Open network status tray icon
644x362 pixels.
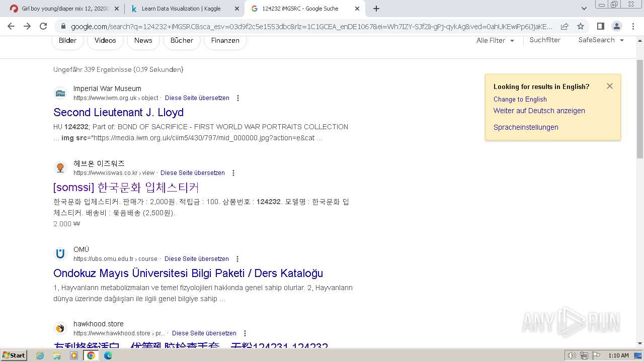[584, 355]
